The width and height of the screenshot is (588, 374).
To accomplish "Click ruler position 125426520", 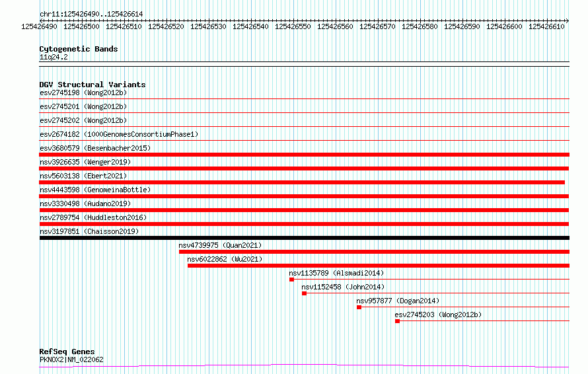I will (166, 26).
